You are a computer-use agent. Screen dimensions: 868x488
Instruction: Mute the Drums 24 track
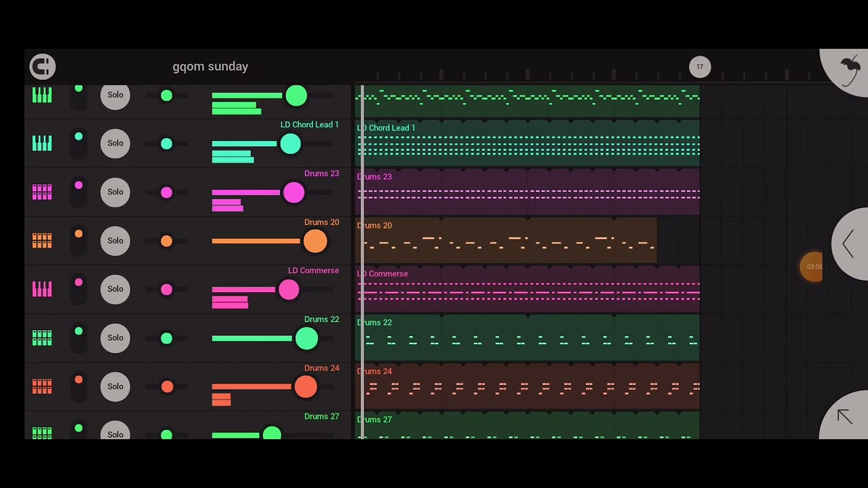coord(79,386)
